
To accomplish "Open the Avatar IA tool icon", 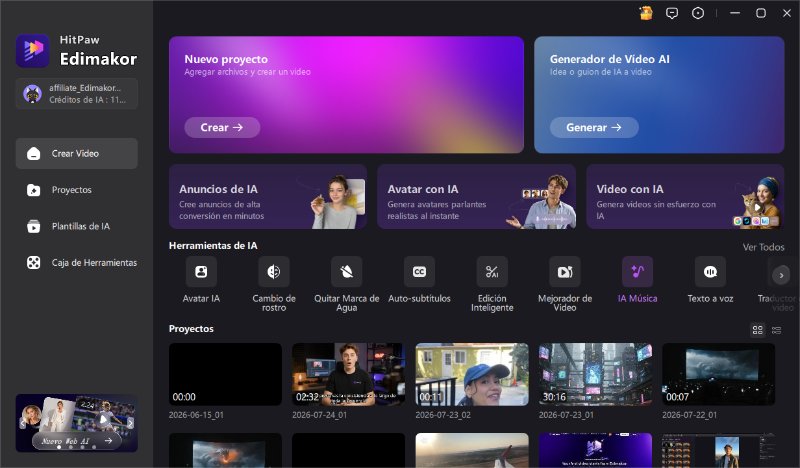I will coord(201,272).
